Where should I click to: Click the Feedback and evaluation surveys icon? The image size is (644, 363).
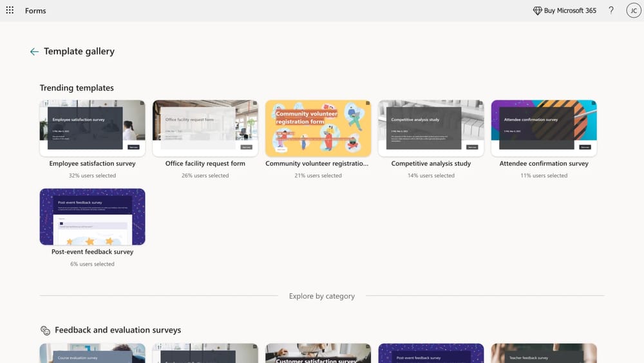[45, 330]
